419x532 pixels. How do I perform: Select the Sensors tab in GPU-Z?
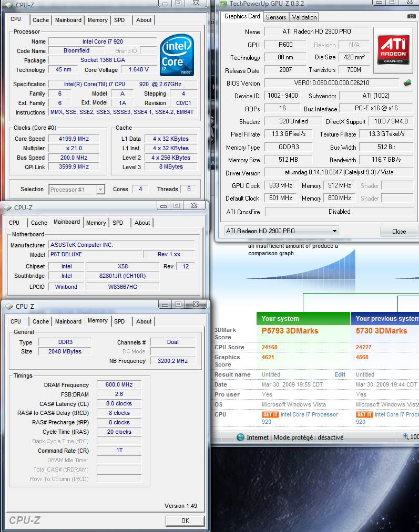click(x=275, y=17)
